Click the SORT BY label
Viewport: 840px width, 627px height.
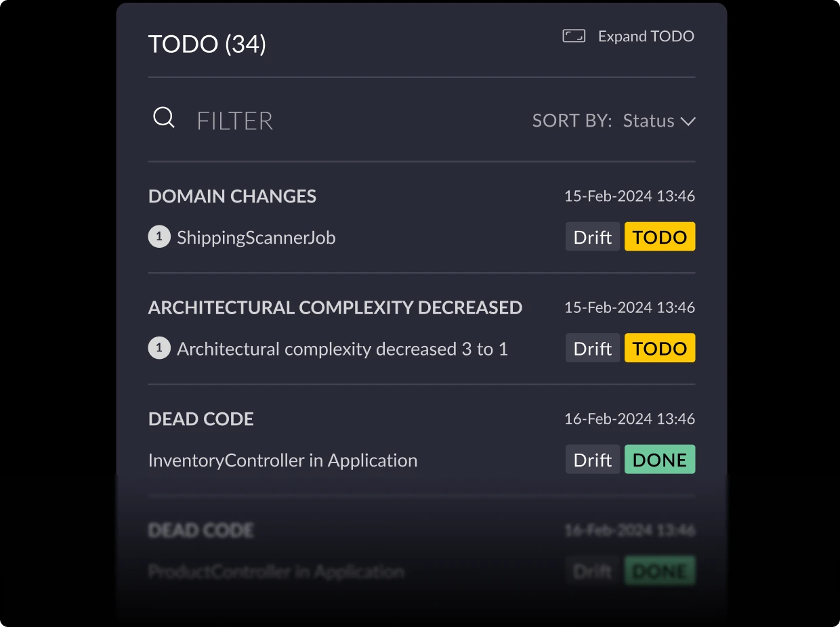pyautogui.click(x=572, y=121)
